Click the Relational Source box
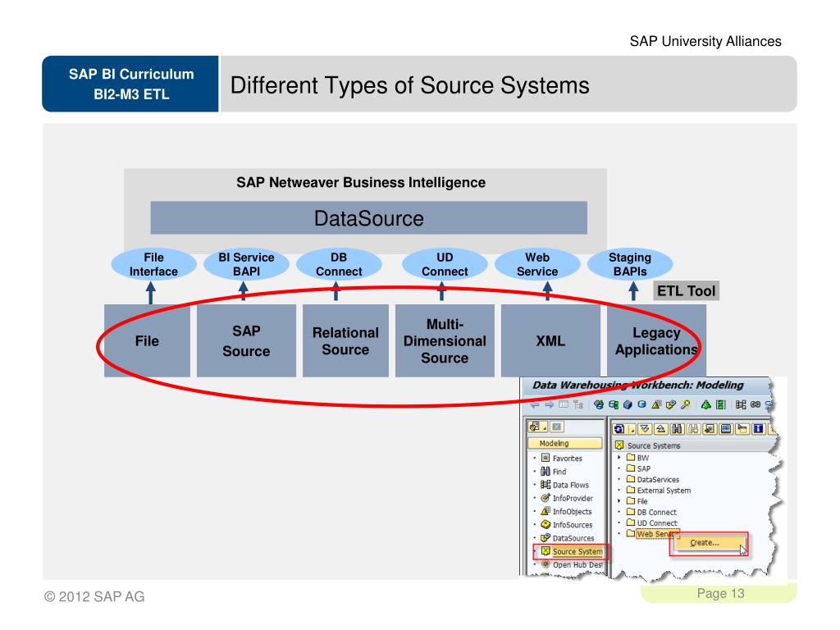The image size is (840, 630). point(345,340)
